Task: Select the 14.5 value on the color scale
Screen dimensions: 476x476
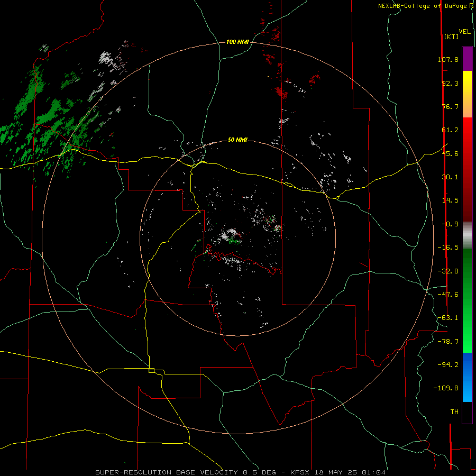Action: (x=450, y=200)
